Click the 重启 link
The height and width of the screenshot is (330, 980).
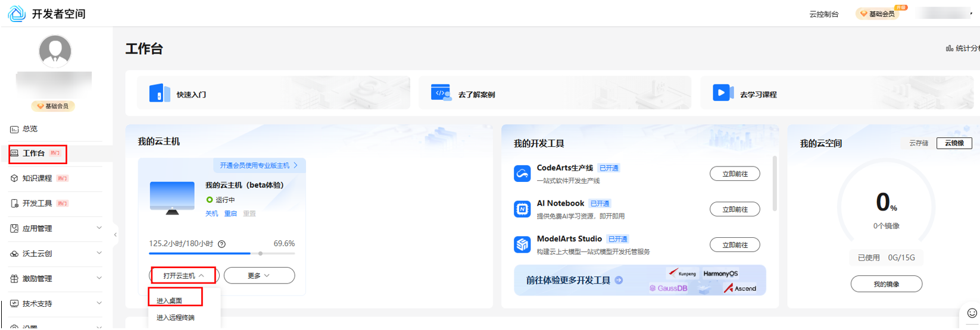coord(230,213)
